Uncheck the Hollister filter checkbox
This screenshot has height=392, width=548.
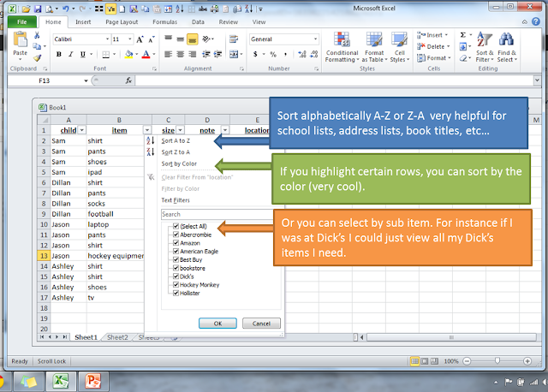[176, 293]
